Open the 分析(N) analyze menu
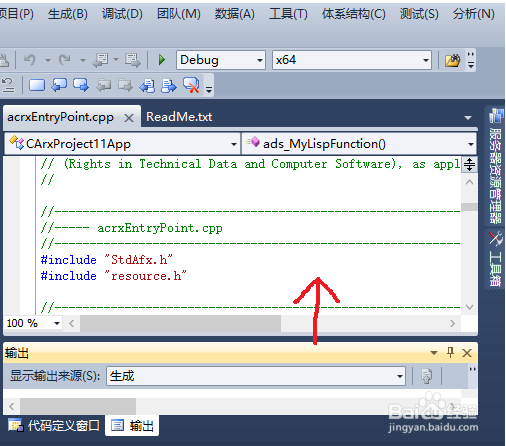This screenshot has height=446, width=506. (474, 14)
